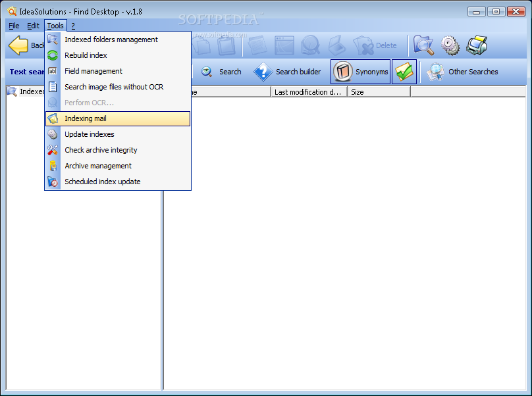The width and height of the screenshot is (532, 396).
Task: Select Scheduled index update
Action: pyautogui.click(x=118, y=182)
